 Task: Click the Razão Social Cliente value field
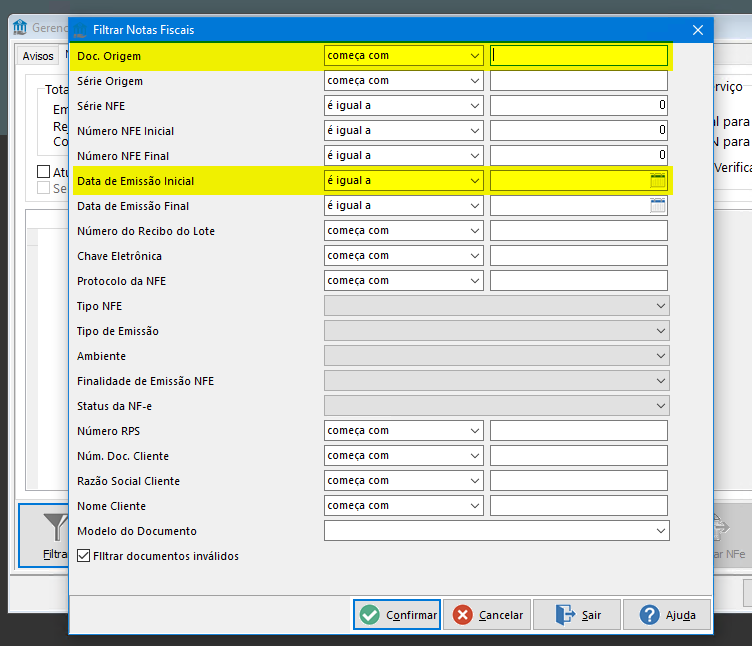click(x=579, y=481)
